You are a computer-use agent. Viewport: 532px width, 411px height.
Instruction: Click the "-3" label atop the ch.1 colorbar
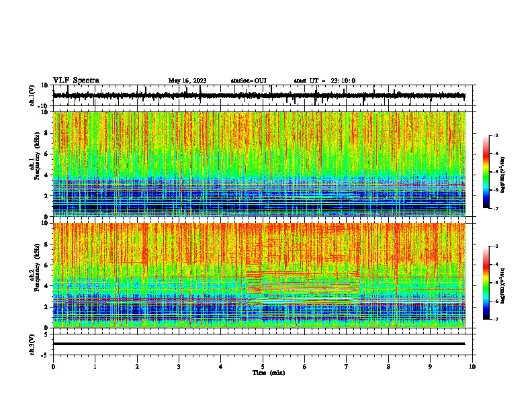click(x=495, y=135)
